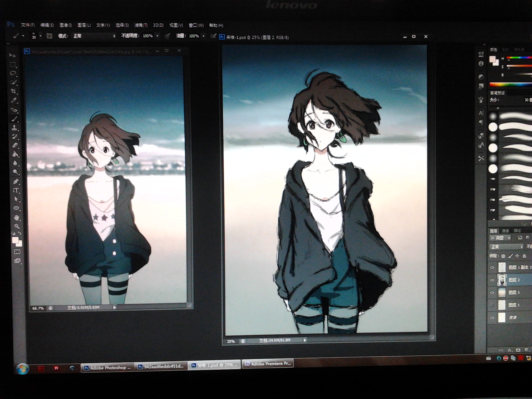Click the Windows Start button
Viewport: 532px width, 399px height.
[23, 368]
